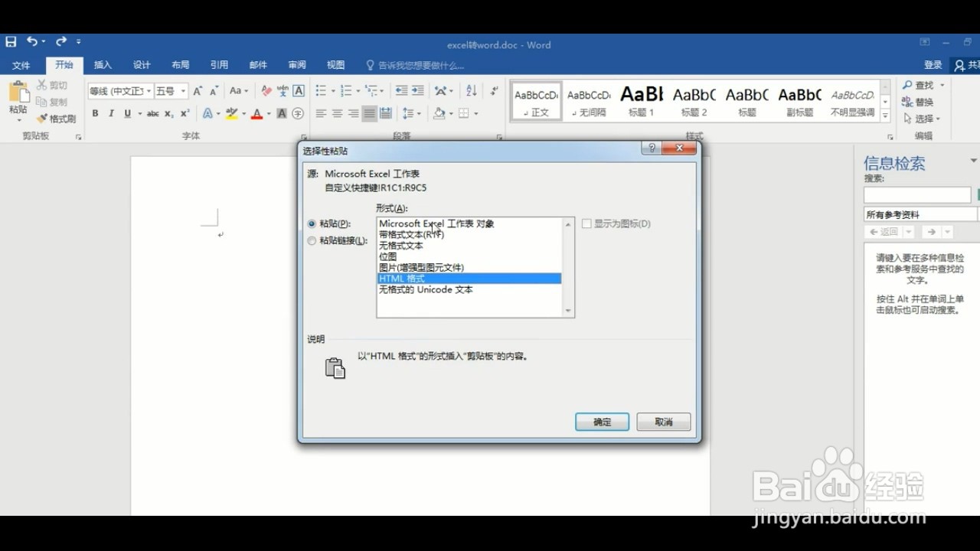Open the 所有参考资料 combo box
Screen dimensions: 980x551
(922, 214)
